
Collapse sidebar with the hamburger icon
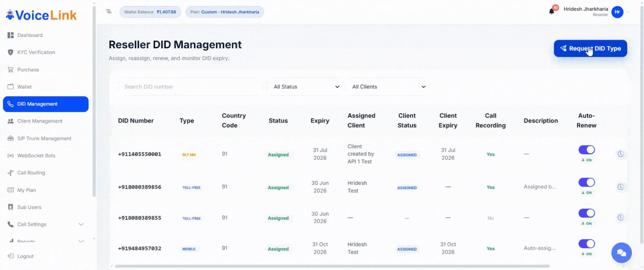click(109, 11)
